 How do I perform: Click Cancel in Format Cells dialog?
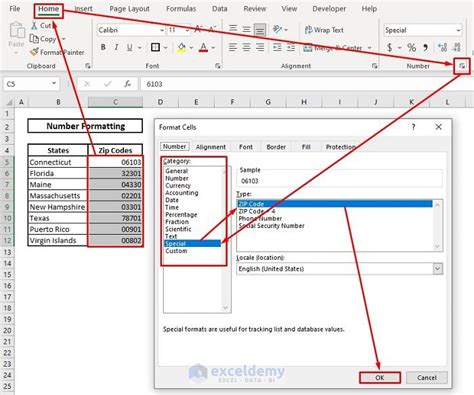pos(427,378)
